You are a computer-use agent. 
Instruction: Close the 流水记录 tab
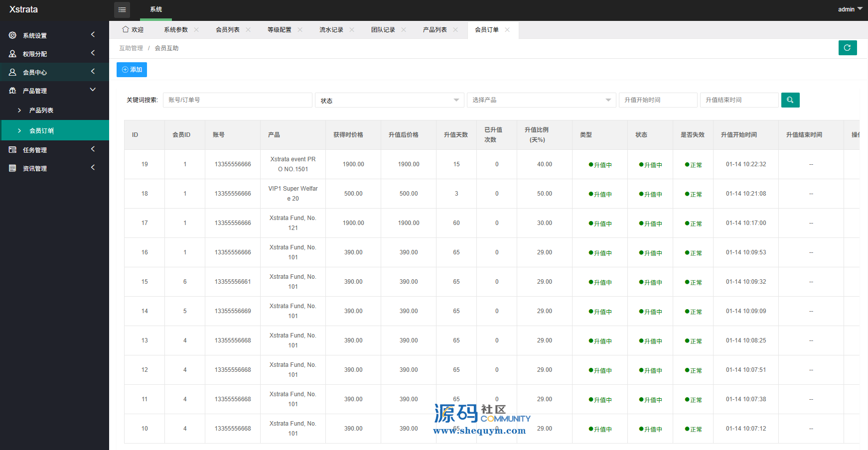(352, 30)
